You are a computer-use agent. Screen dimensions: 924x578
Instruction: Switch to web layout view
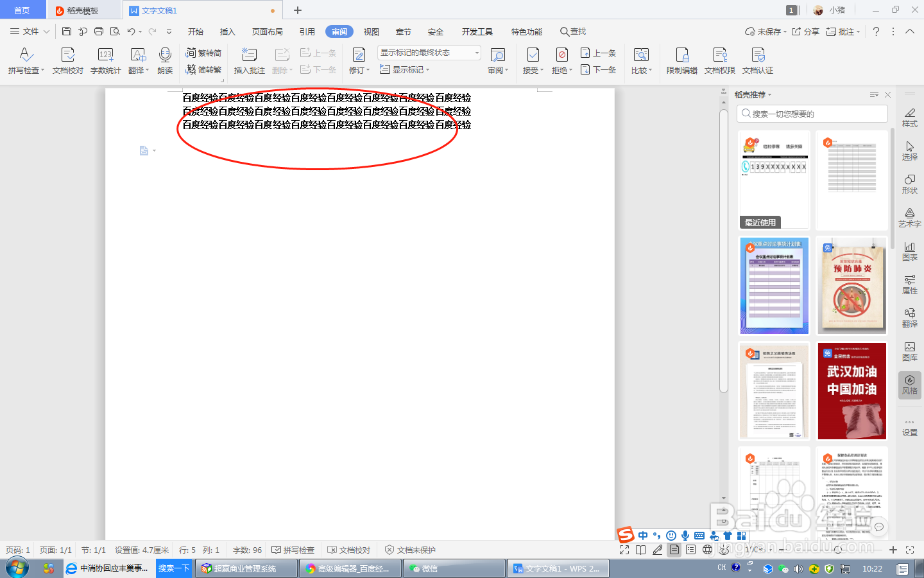click(708, 550)
